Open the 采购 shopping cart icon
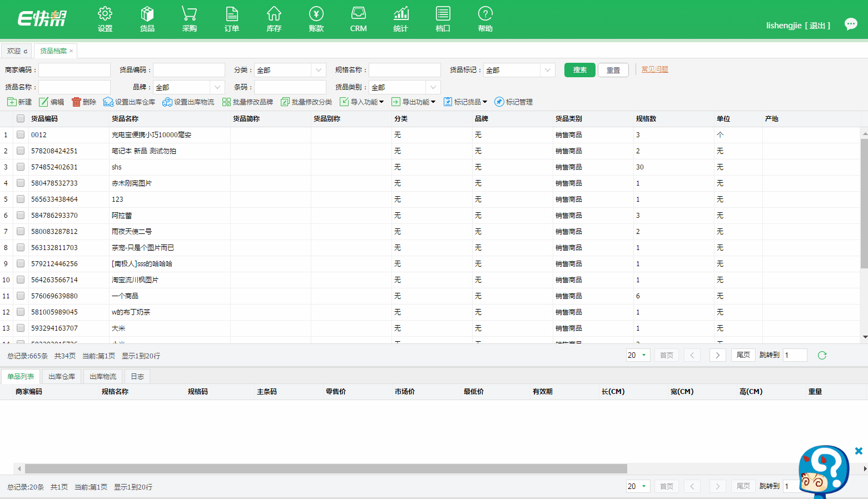 [x=190, y=19]
